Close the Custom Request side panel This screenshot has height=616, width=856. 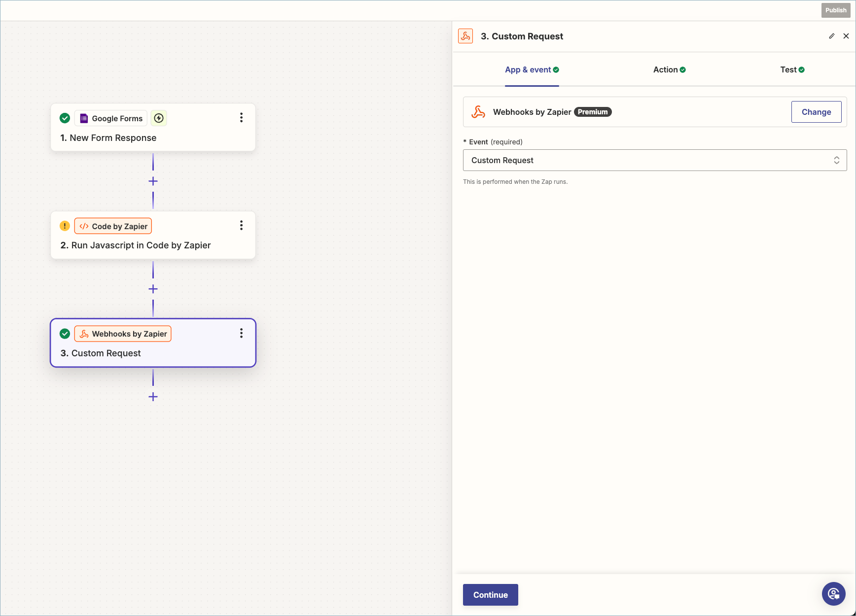pos(846,36)
